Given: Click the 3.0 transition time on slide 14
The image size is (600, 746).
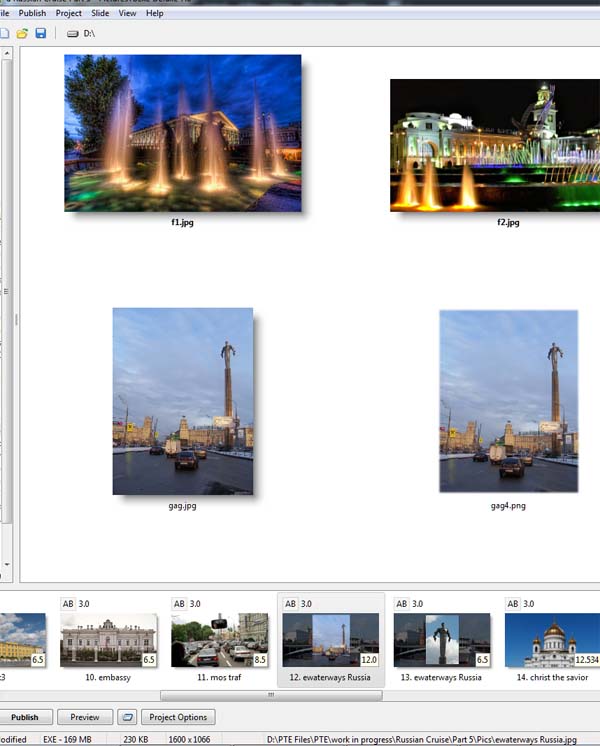Looking at the screenshot, I should [529, 604].
